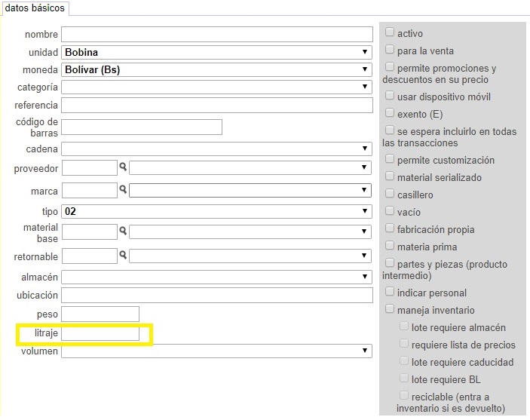Open the volumen dropdown
Image resolution: width=530 pixels, height=420 pixels.
[x=216, y=351]
